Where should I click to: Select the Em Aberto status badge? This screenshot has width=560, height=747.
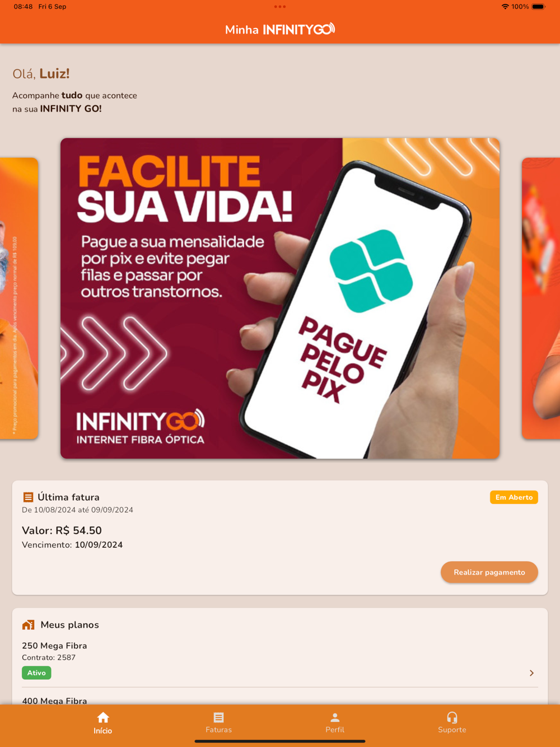[x=514, y=497]
